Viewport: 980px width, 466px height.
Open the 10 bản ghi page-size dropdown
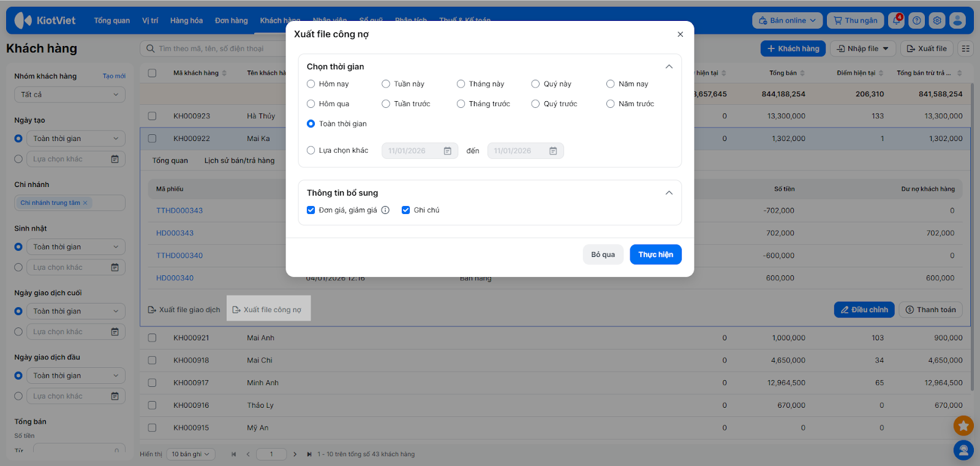(190, 454)
